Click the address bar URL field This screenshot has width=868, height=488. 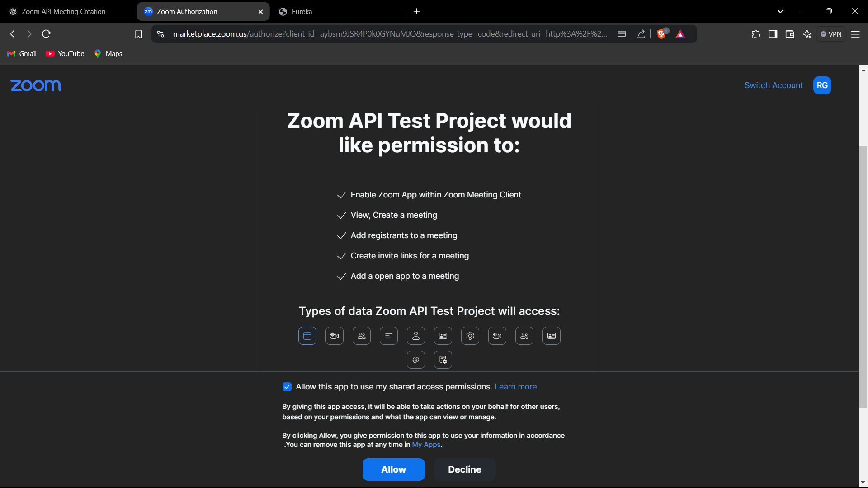(x=389, y=34)
